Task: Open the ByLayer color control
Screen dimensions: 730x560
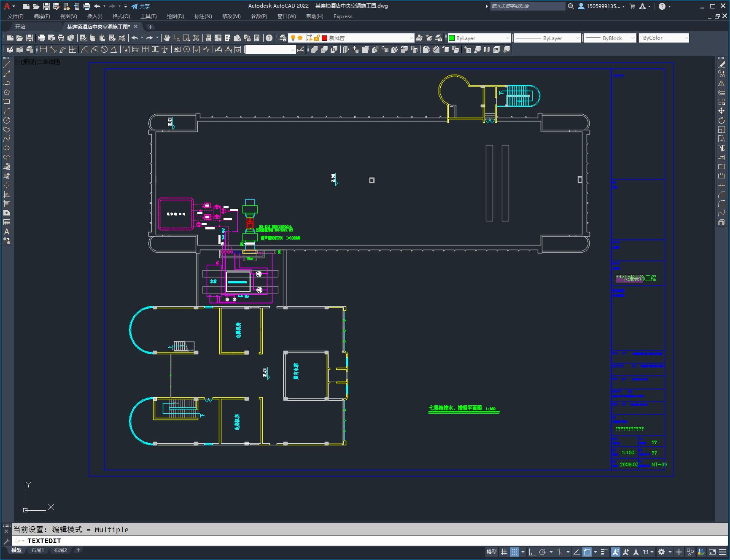Action: point(479,38)
